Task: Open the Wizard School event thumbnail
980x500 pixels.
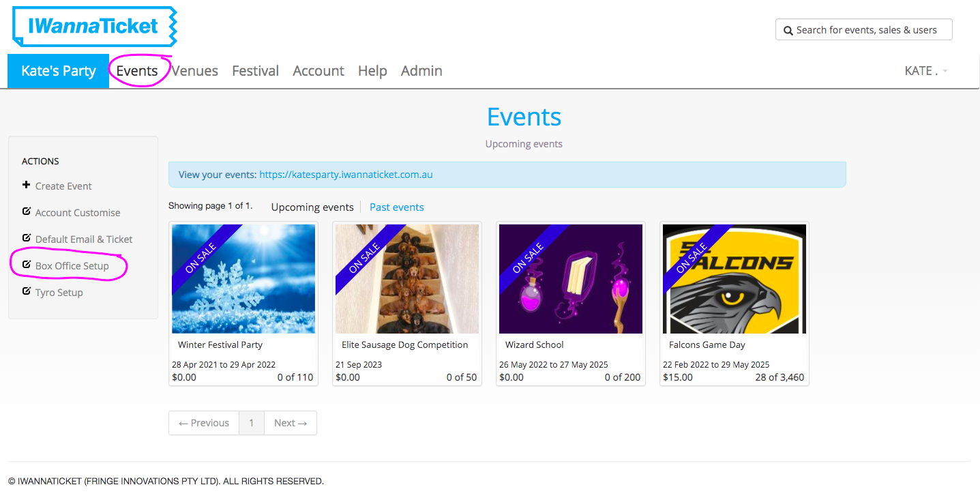Action: pos(571,279)
